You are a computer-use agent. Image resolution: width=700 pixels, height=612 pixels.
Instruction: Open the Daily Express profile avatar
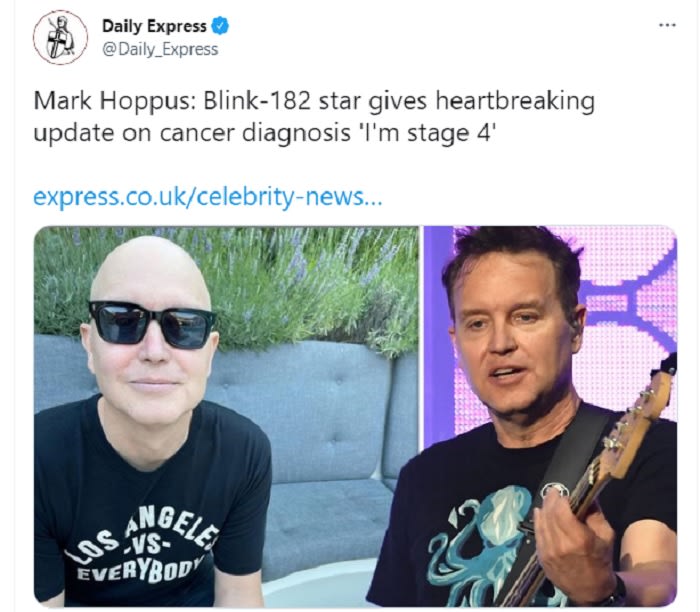[x=60, y=37]
